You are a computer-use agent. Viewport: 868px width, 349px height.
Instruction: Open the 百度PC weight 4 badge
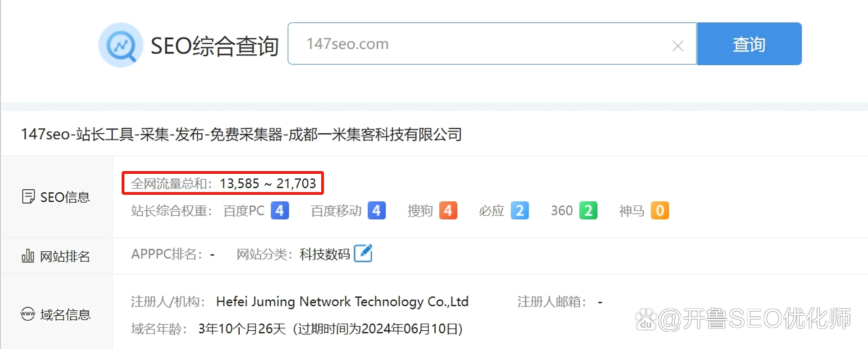[280, 210]
